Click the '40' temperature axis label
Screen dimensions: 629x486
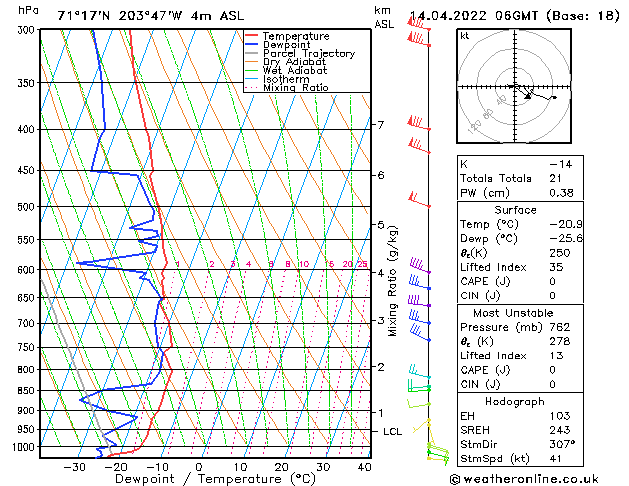tap(364, 467)
